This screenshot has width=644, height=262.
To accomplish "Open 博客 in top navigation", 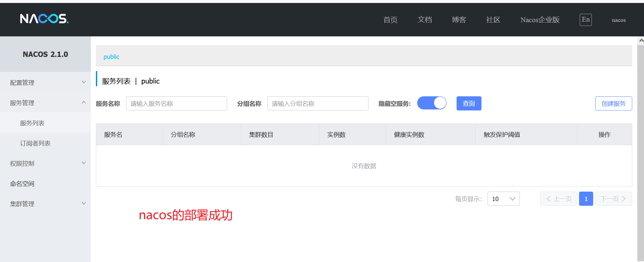I will 459,20.
